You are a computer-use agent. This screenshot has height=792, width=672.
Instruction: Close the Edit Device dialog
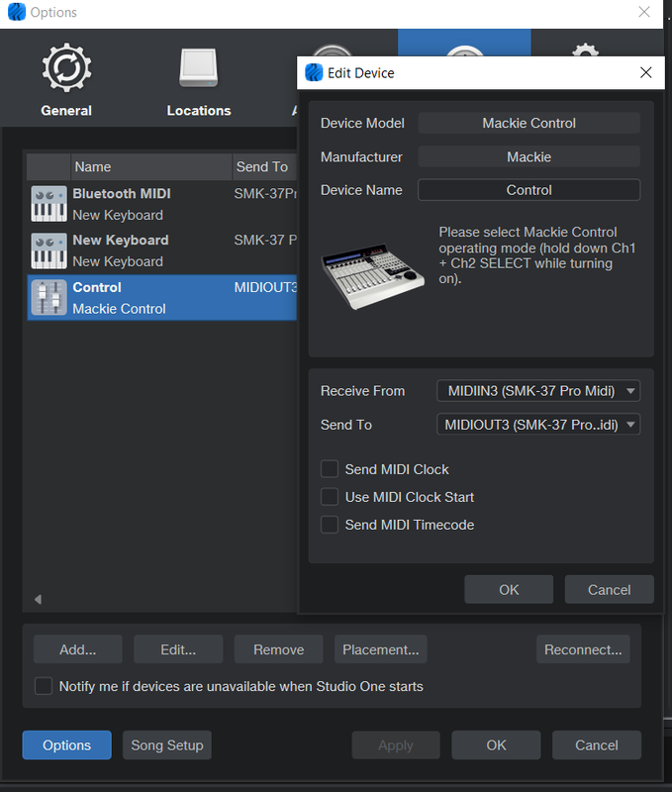(645, 72)
